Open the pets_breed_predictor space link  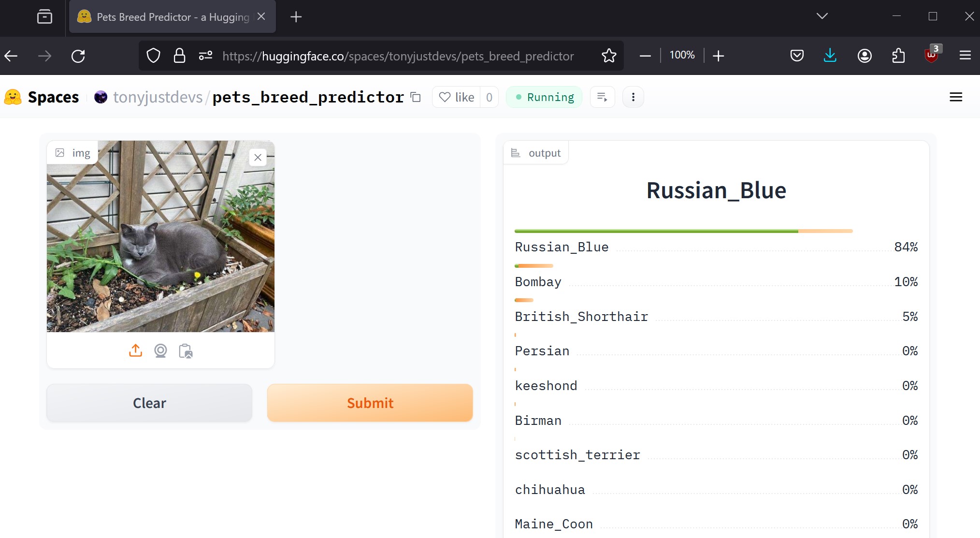[308, 97]
